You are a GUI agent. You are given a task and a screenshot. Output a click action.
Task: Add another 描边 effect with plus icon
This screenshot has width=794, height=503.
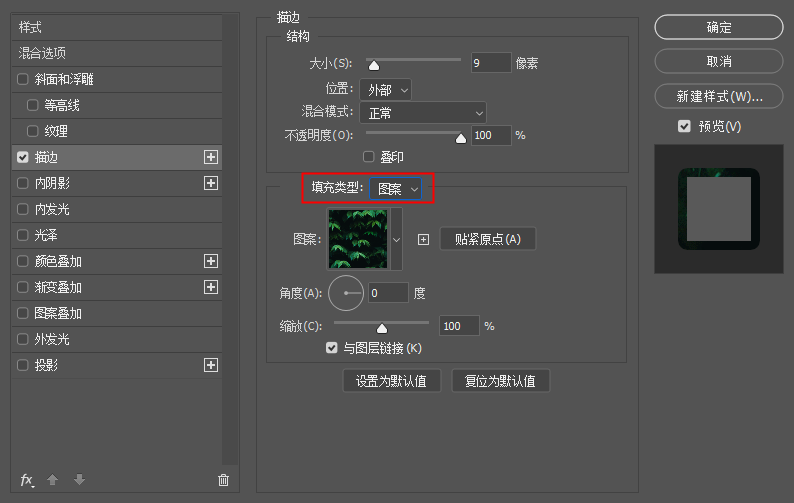click(211, 157)
